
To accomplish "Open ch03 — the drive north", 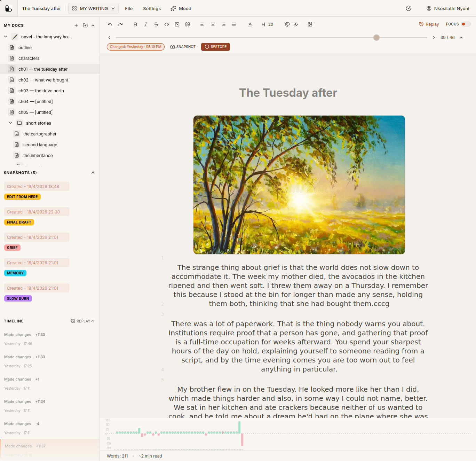I will (50, 91).
